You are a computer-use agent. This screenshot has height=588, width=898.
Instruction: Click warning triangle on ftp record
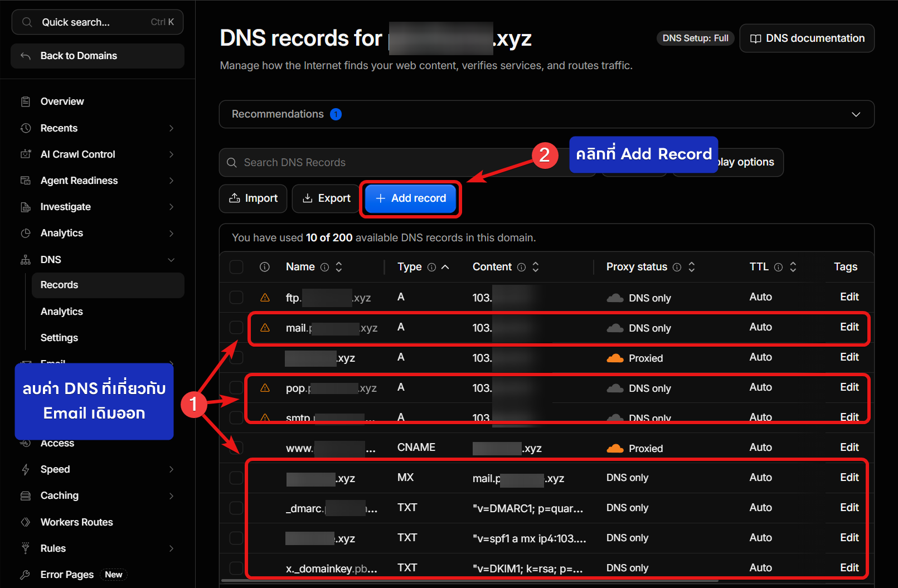[265, 298]
